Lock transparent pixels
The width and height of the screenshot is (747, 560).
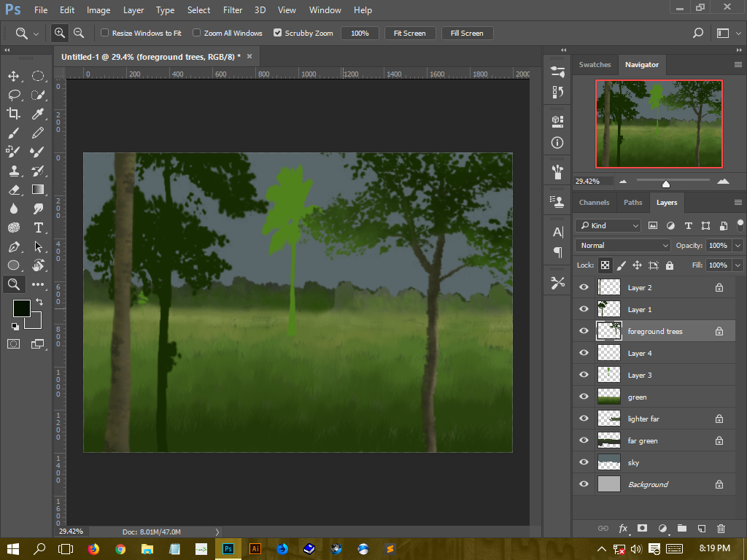[605, 265]
